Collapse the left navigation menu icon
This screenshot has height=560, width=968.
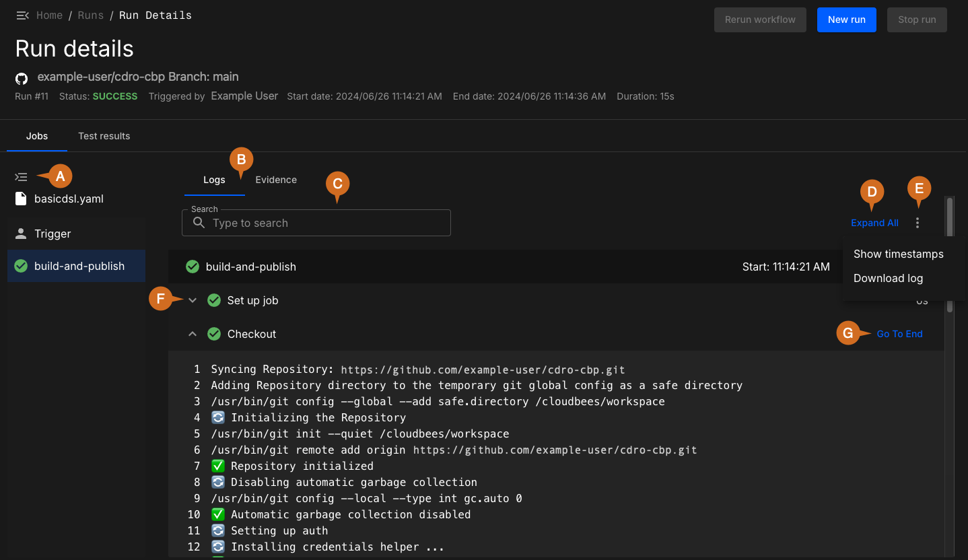(22, 15)
